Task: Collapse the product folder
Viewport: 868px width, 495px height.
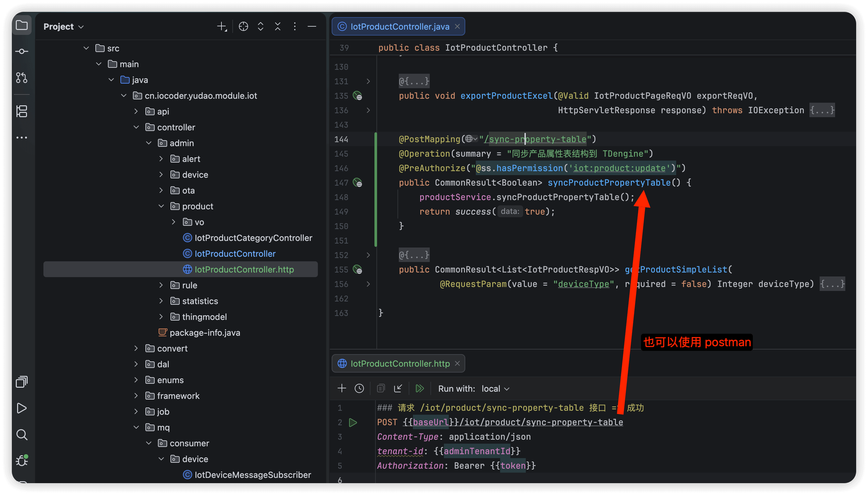Action: pyautogui.click(x=161, y=206)
